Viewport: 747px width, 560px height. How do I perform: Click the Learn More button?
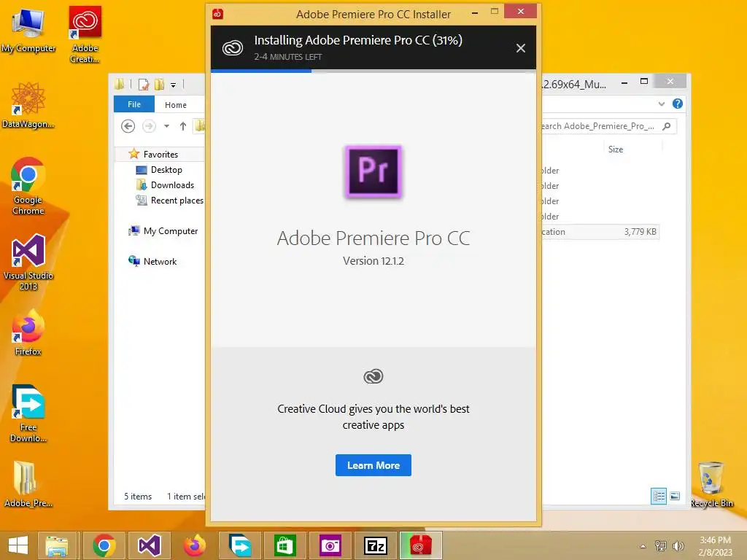[373, 465]
